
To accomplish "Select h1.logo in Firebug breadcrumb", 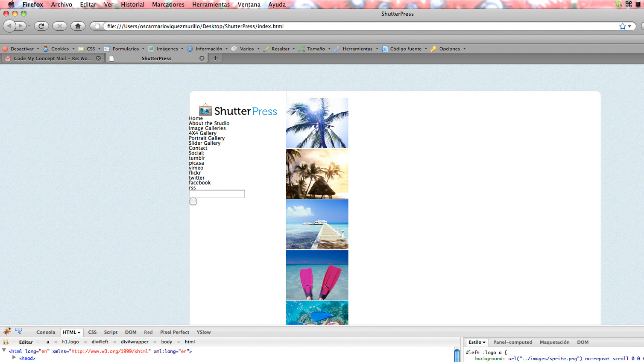I will pos(70,342).
